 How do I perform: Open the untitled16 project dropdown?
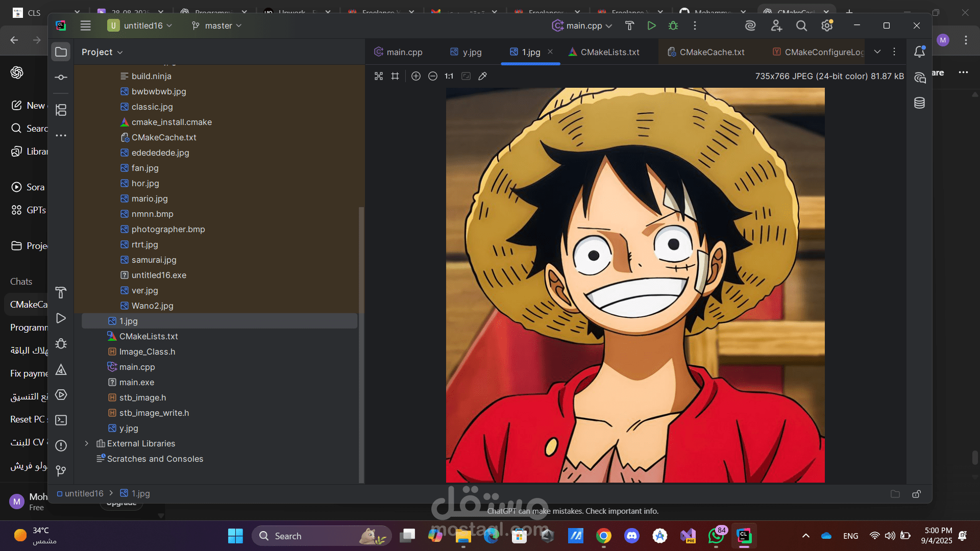coord(140,26)
